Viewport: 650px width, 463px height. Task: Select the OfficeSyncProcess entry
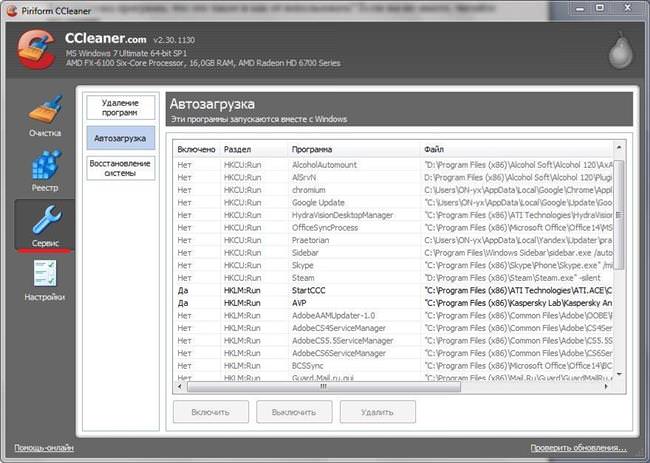[x=393, y=228]
